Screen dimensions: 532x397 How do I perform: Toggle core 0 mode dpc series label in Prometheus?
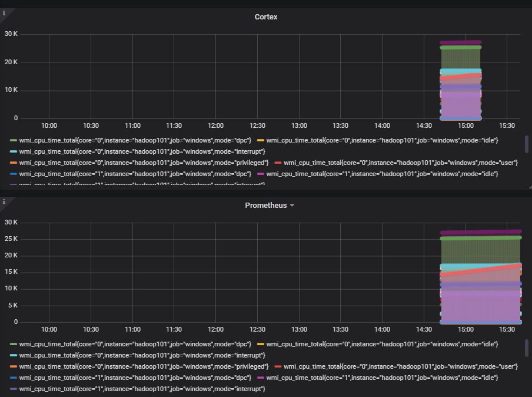click(135, 344)
